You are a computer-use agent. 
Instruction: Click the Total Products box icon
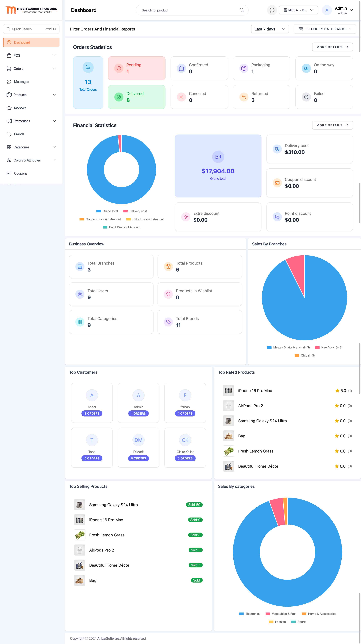pyautogui.click(x=168, y=266)
